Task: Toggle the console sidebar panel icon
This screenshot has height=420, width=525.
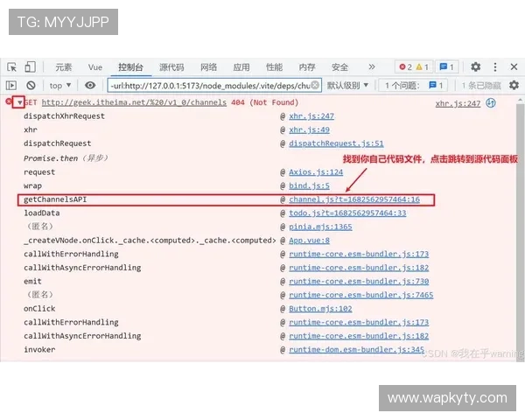Action: click(11, 86)
